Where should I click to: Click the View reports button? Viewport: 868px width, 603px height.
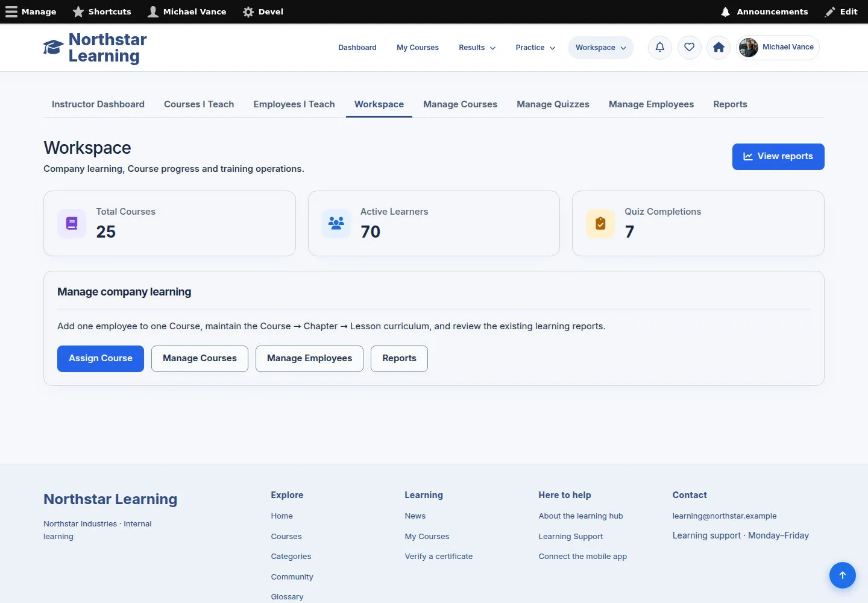coord(778,157)
